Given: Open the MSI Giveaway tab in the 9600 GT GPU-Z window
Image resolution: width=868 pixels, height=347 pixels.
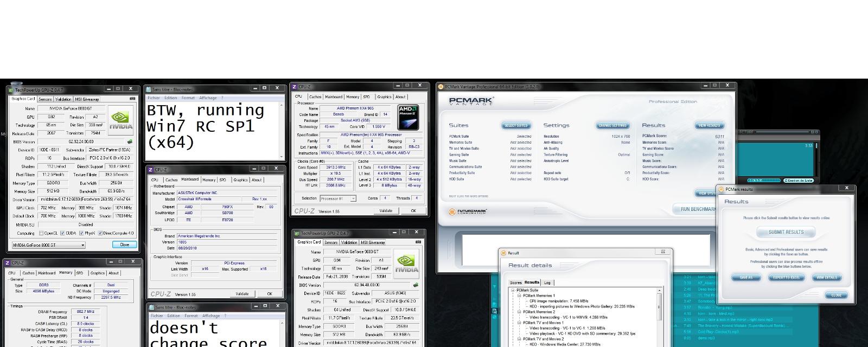Looking at the screenshot, I should [373, 242].
